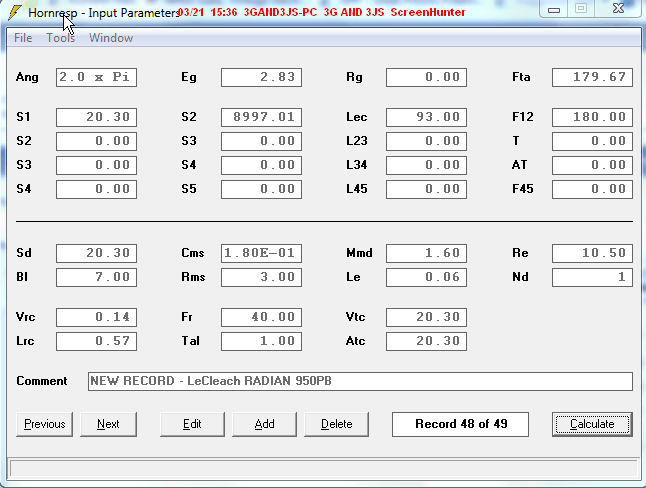646x488 pixels.
Task: Click the F12 field showing 180.00
Action: (x=592, y=117)
